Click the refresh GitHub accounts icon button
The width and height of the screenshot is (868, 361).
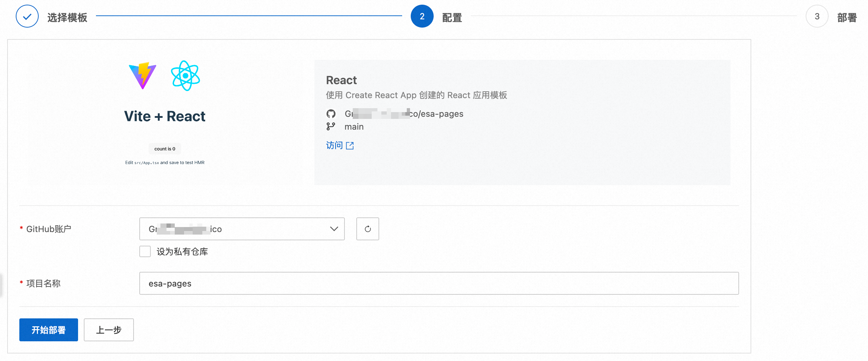[x=367, y=229]
